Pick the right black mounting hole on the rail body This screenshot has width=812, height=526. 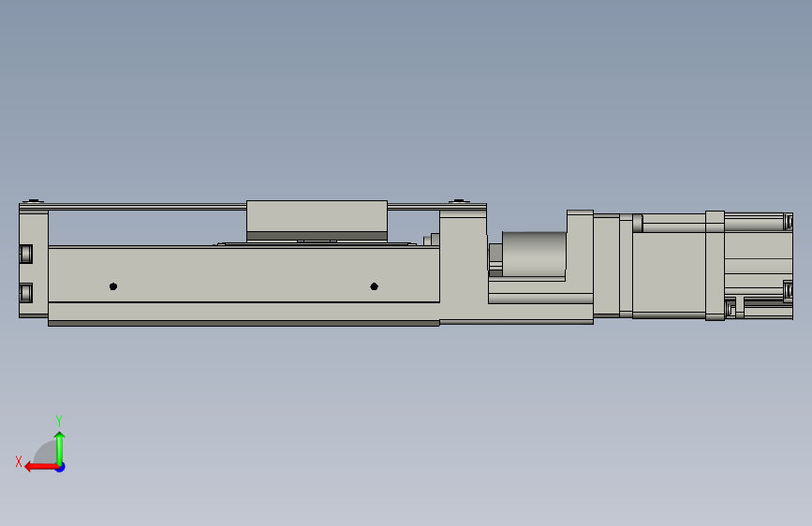[375, 286]
